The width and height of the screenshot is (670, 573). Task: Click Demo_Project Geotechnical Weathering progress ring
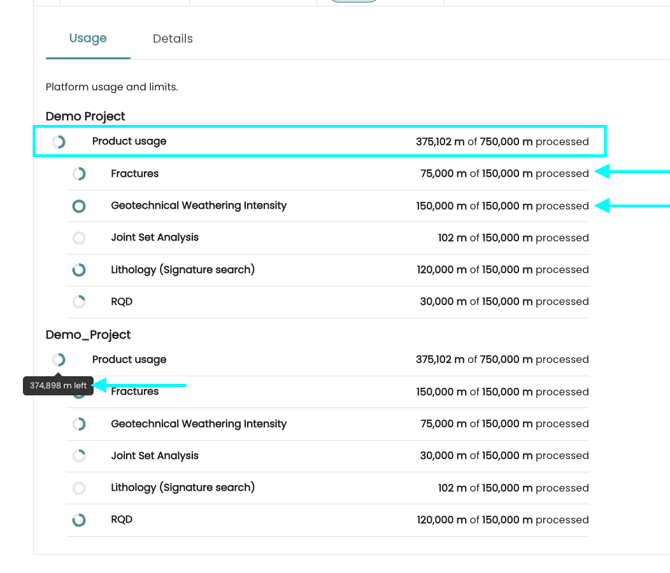tap(79, 424)
